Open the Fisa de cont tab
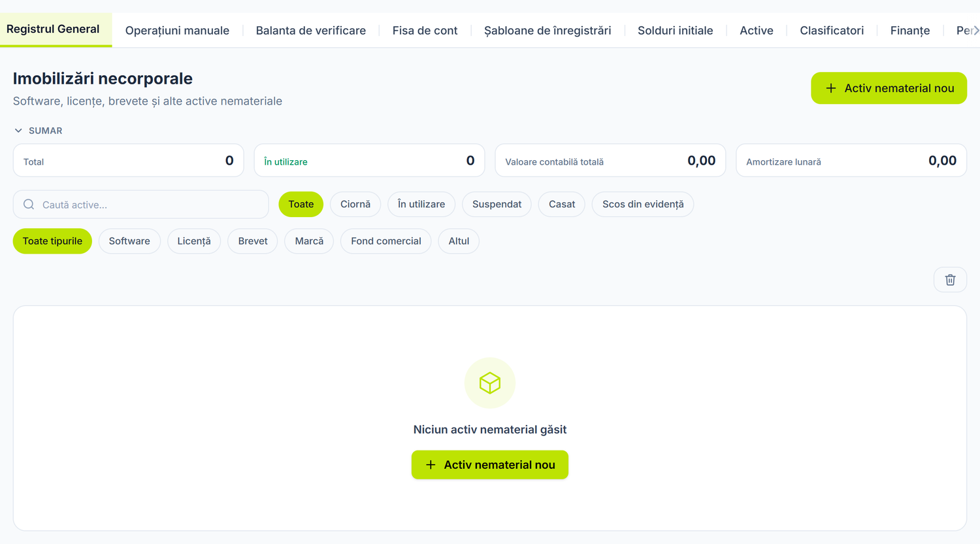 point(425,31)
